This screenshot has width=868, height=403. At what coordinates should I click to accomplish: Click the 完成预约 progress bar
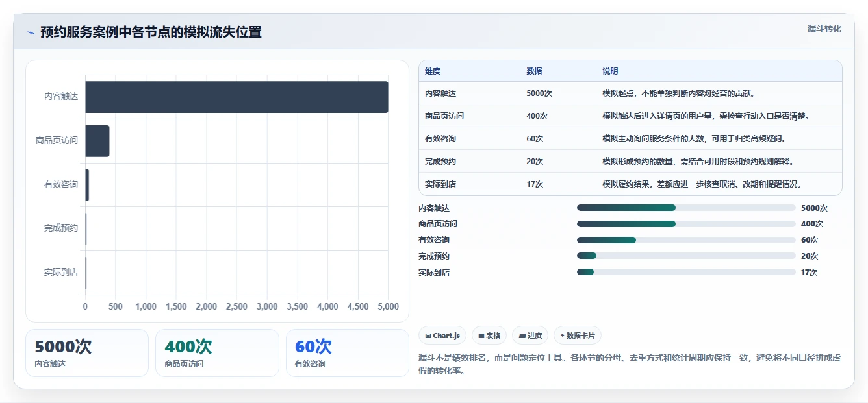click(x=686, y=256)
